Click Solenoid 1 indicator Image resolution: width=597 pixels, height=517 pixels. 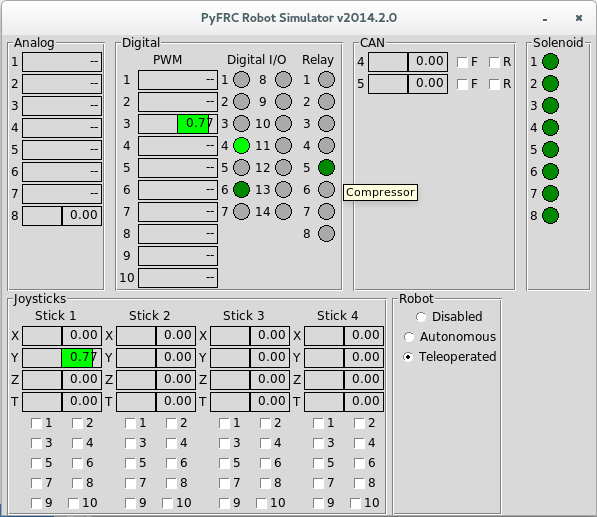coord(550,62)
